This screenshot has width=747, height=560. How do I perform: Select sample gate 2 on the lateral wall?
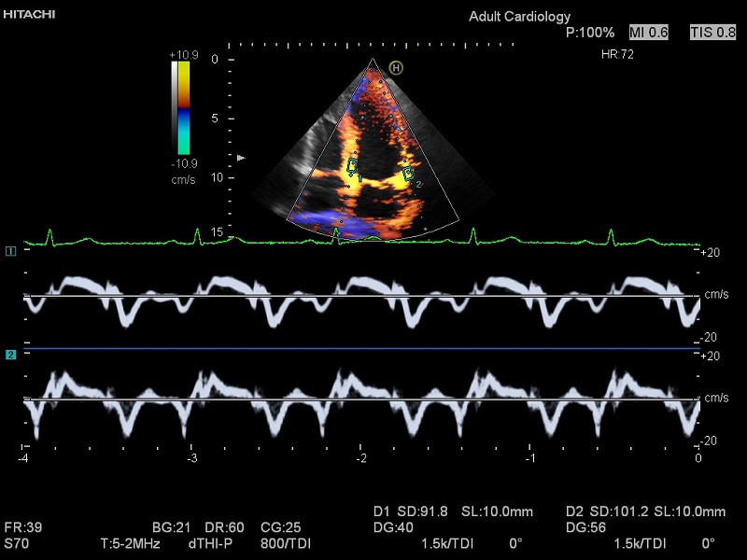[x=408, y=175]
